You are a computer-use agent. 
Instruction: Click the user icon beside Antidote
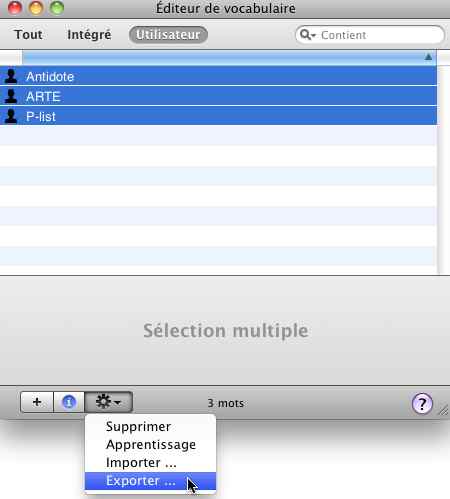click(x=11, y=76)
